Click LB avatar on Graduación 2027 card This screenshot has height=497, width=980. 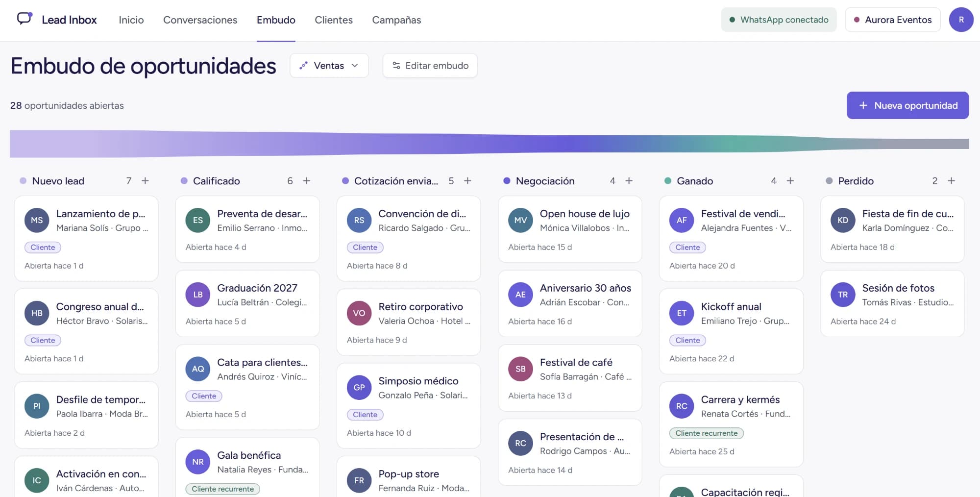click(198, 295)
